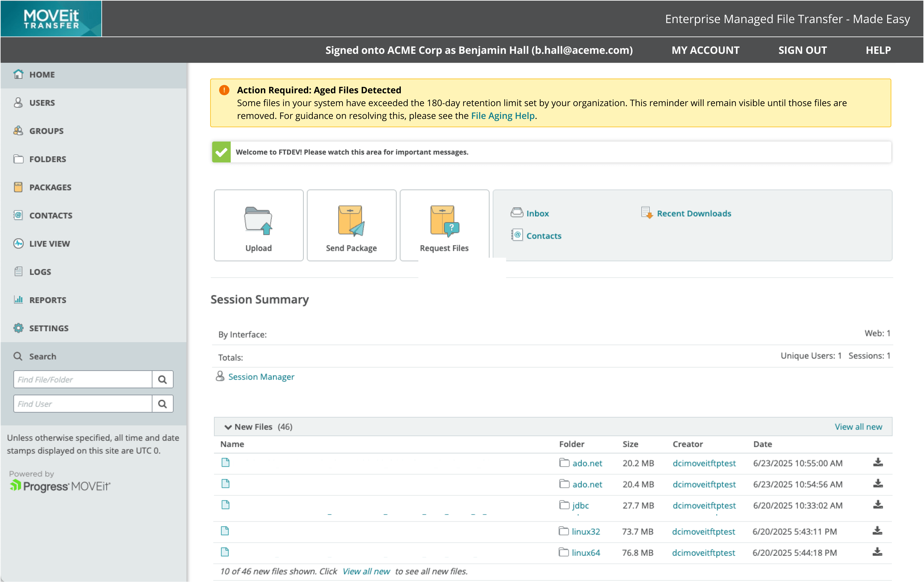Click the MOVEit Transfer logo

pyautogui.click(x=51, y=19)
